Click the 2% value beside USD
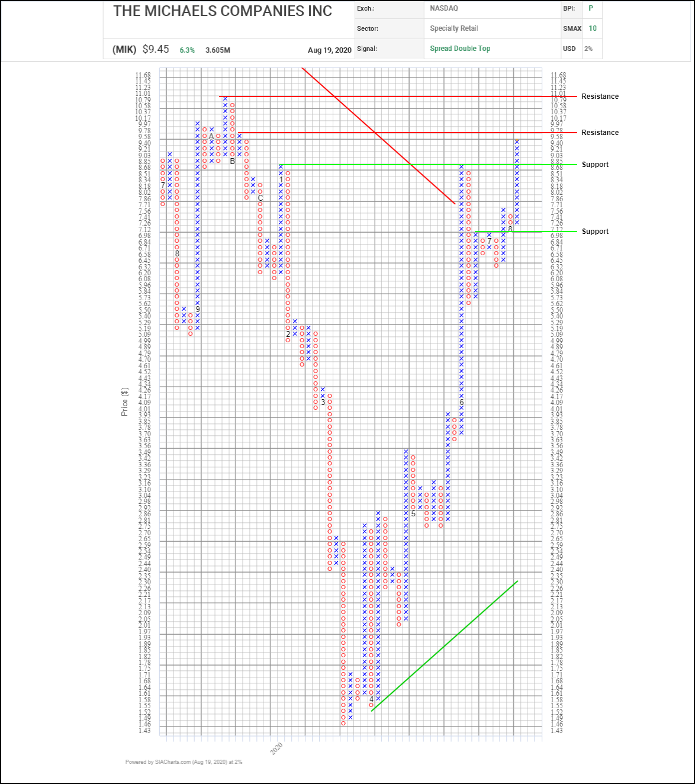Viewport: 695px width, 784px height. click(588, 49)
